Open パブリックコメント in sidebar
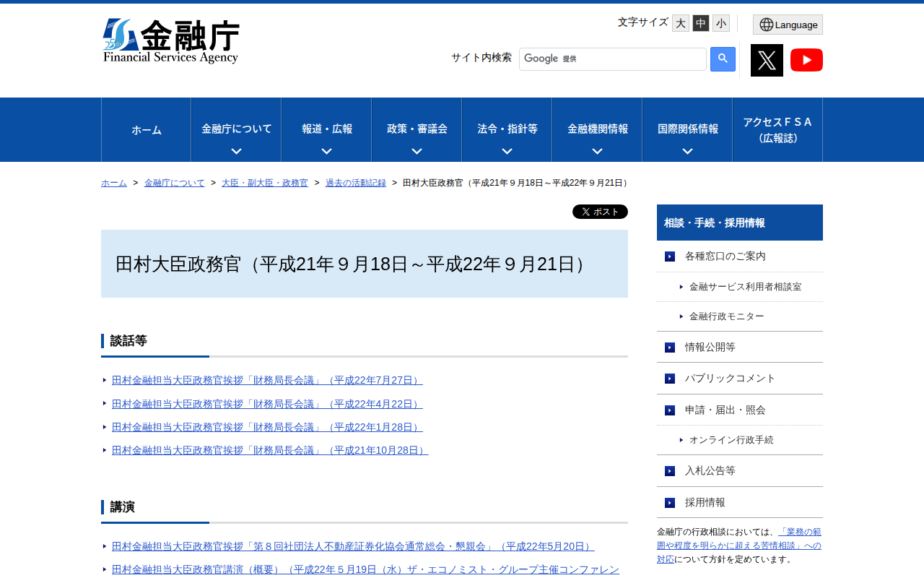 (730, 378)
